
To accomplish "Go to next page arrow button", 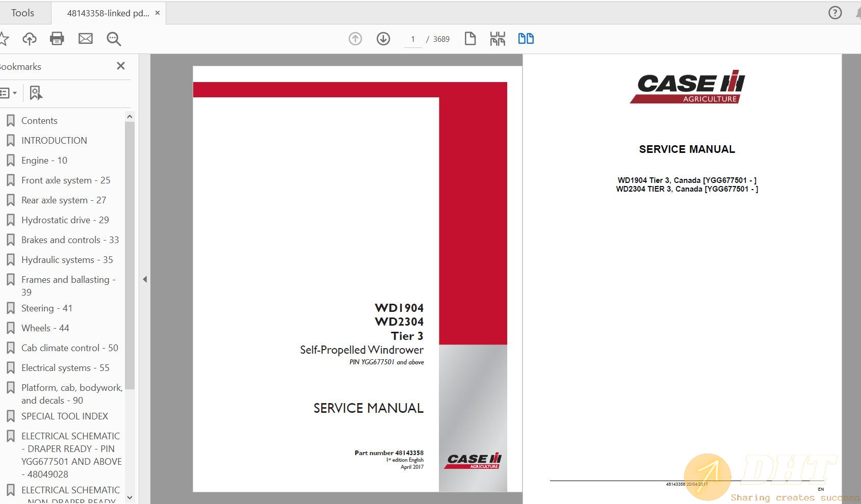I will point(383,39).
